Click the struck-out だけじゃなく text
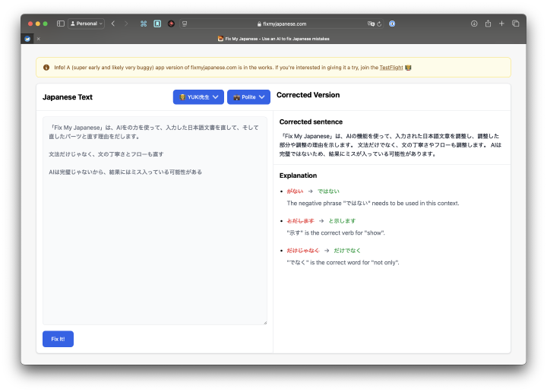Screen dimensions: 547x392 [x=303, y=251]
